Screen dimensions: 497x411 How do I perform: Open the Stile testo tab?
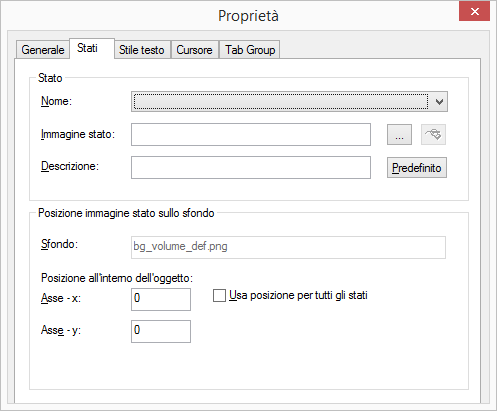(142, 50)
